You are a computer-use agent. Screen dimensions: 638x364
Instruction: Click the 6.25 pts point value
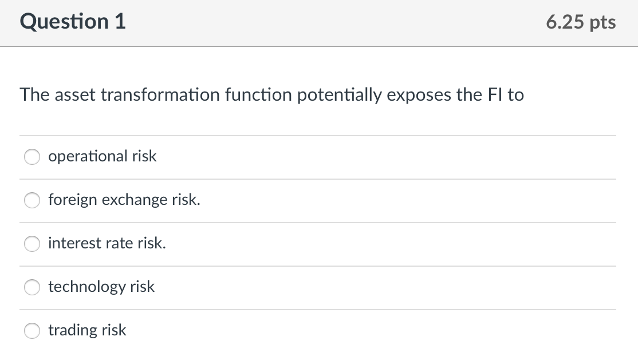pos(581,22)
